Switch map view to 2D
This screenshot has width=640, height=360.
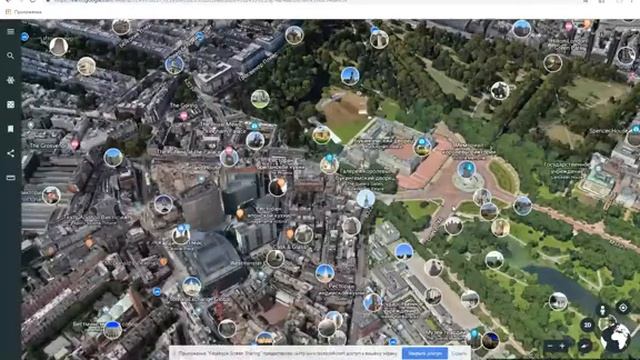(587, 325)
